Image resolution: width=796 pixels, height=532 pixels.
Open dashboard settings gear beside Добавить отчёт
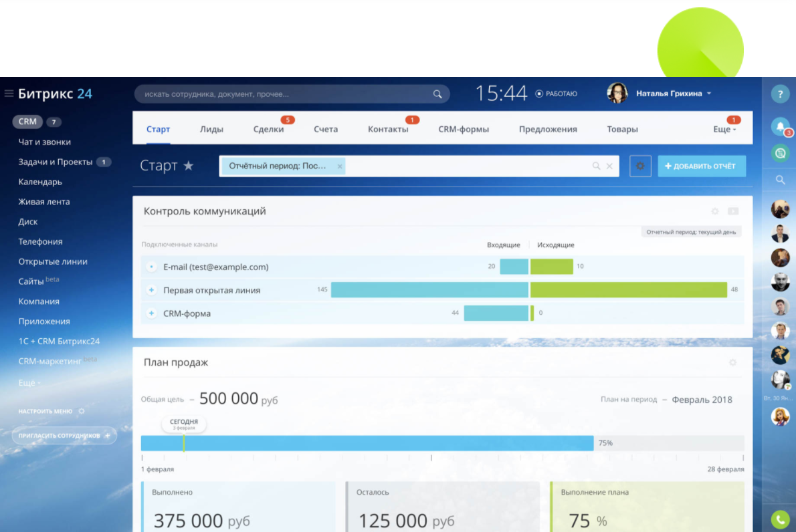640,166
